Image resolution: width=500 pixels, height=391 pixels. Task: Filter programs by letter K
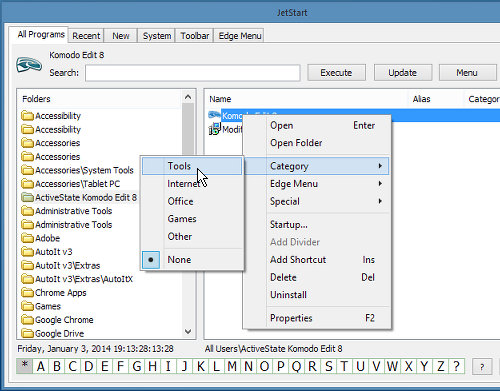click(201, 366)
